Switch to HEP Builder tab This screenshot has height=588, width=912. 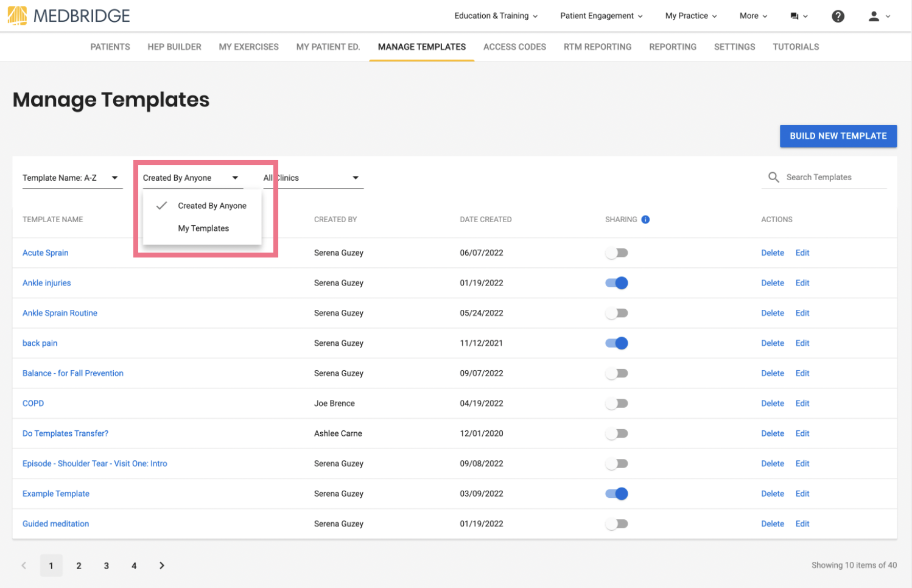tap(174, 47)
